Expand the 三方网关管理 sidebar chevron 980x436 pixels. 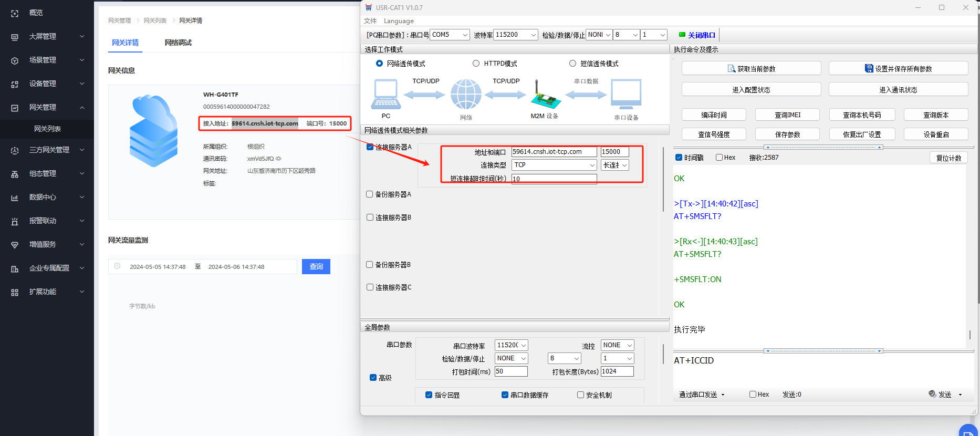pos(82,150)
